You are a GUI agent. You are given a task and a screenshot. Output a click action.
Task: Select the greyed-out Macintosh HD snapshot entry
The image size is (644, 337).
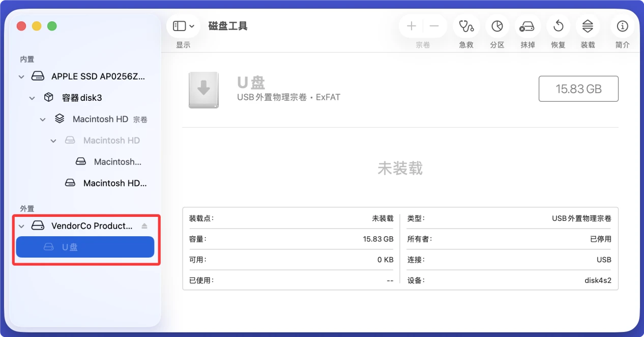112,140
